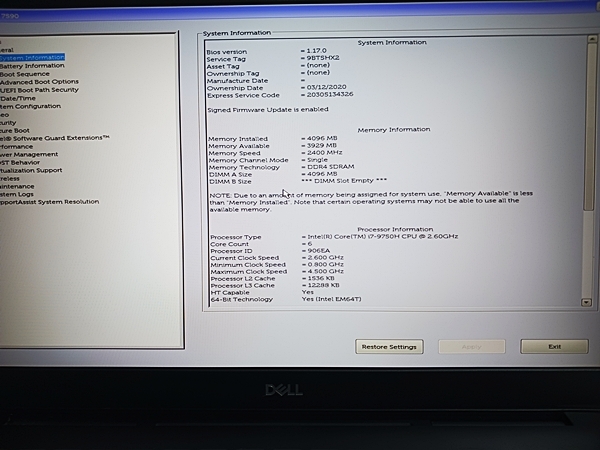The image size is (600, 450).
Task: Click the greyed Apply button
Action: [x=472, y=347]
